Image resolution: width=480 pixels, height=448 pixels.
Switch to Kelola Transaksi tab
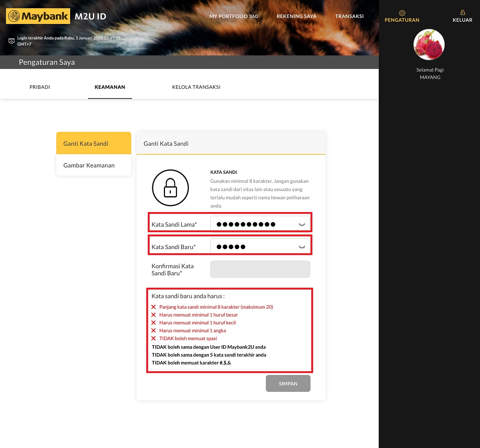[x=196, y=87]
